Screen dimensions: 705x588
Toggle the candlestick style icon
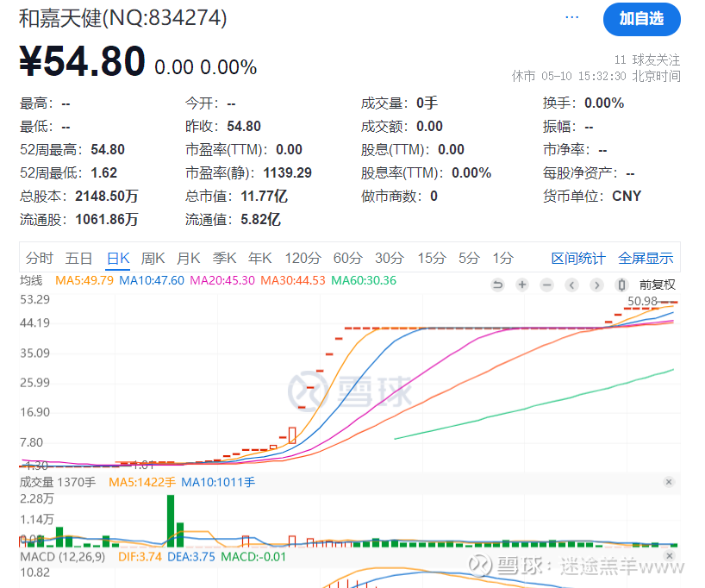(x=621, y=285)
